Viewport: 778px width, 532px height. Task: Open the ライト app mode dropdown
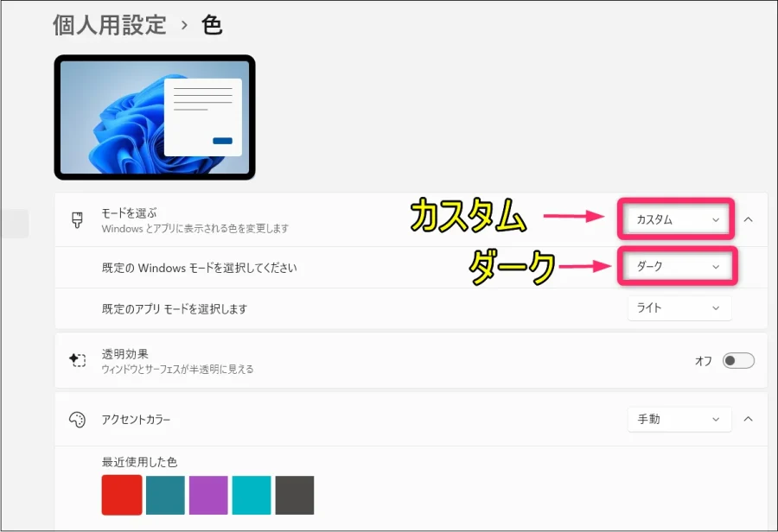tap(679, 307)
